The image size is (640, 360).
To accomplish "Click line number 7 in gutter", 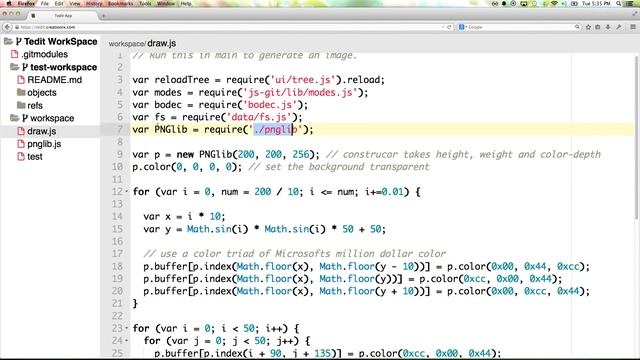I will (x=120, y=129).
